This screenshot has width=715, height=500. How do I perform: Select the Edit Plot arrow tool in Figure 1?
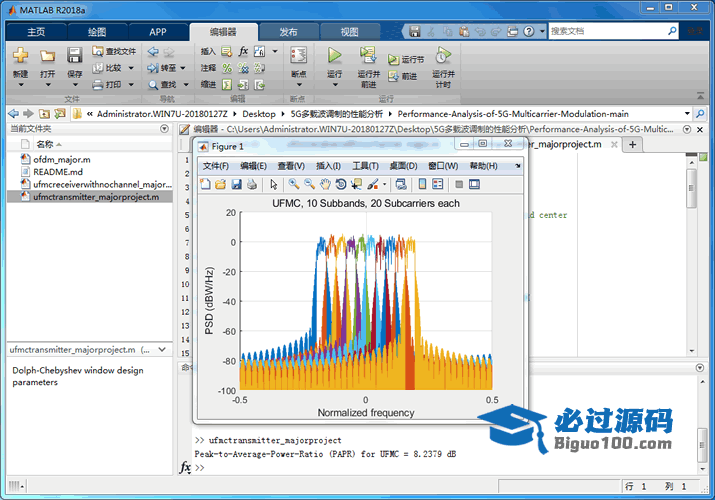coord(274,184)
